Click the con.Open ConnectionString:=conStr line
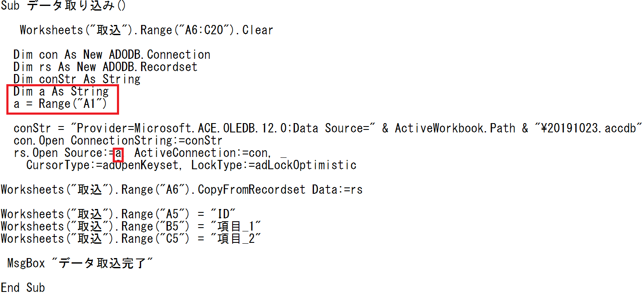The height and width of the screenshot is (297, 644). 118,140
